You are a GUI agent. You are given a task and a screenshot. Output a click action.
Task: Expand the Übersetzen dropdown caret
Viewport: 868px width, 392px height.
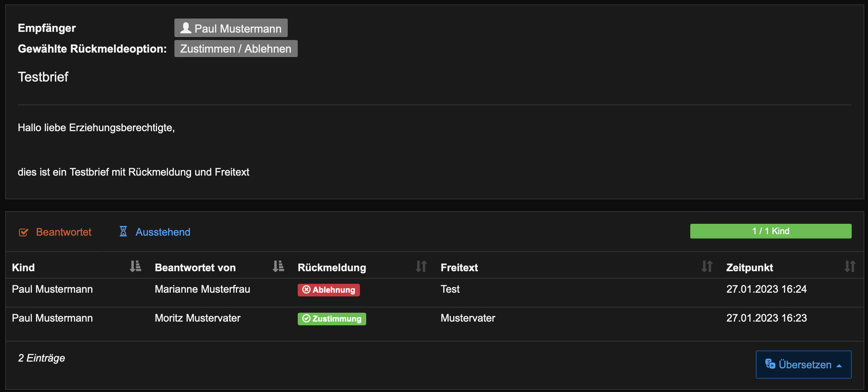[839, 366]
